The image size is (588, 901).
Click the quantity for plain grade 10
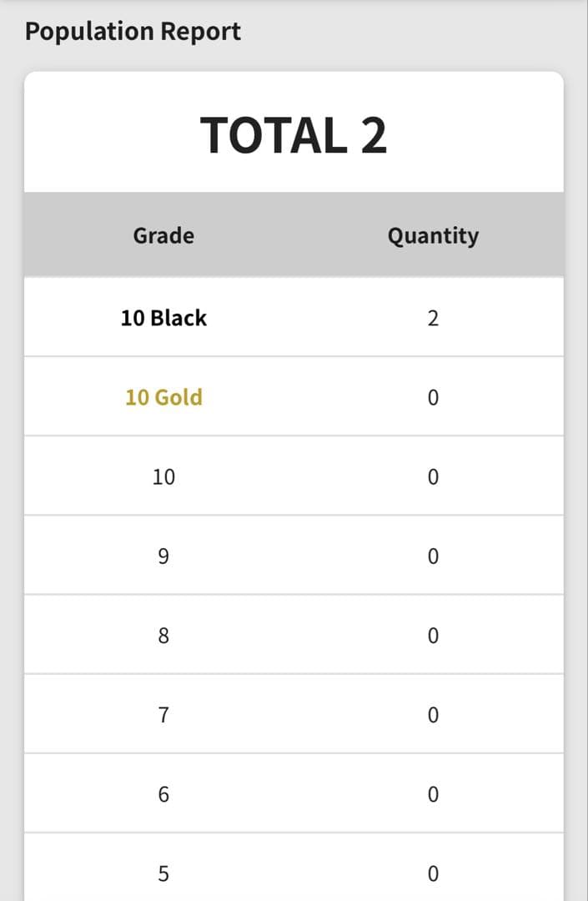point(433,477)
